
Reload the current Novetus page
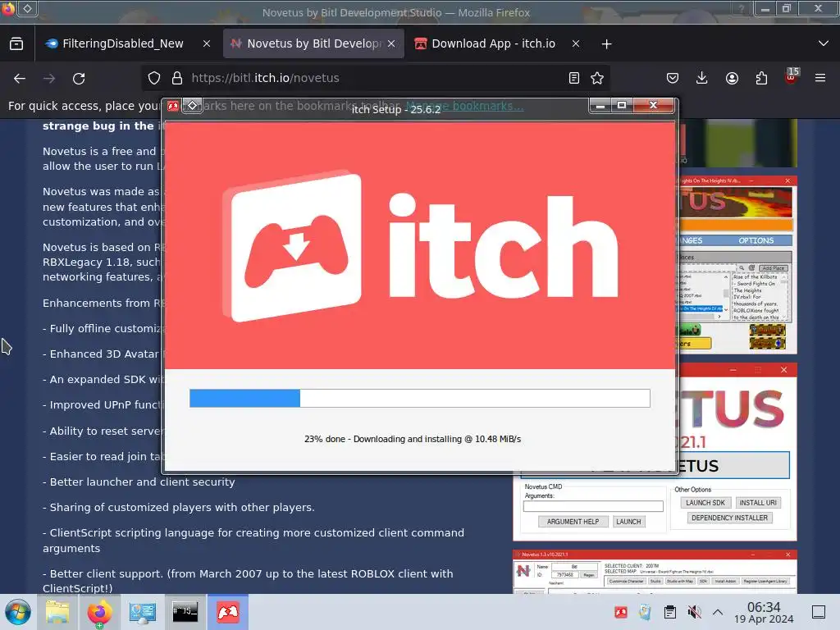pos(79,78)
